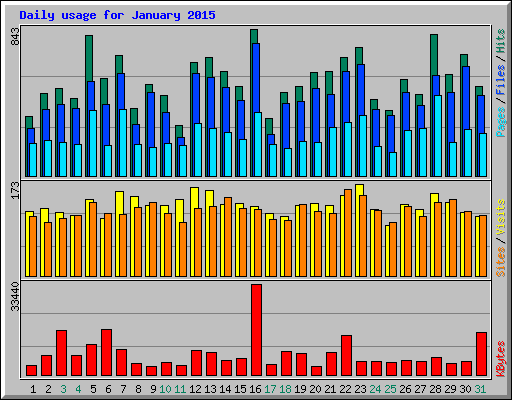Click green weekend day label 11
The image size is (512, 400).
[x=180, y=389]
